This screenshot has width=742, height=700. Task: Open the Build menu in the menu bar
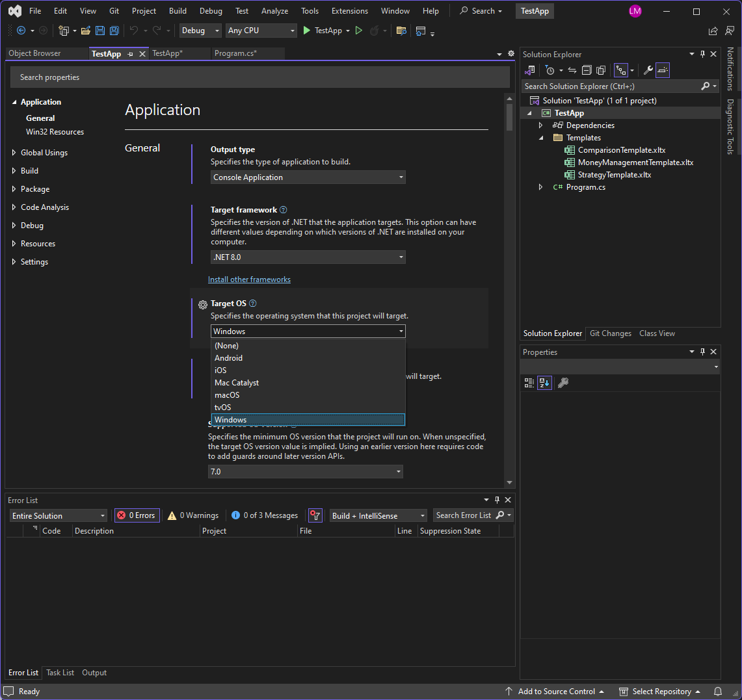pyautogui.click(x=178, y=11)
